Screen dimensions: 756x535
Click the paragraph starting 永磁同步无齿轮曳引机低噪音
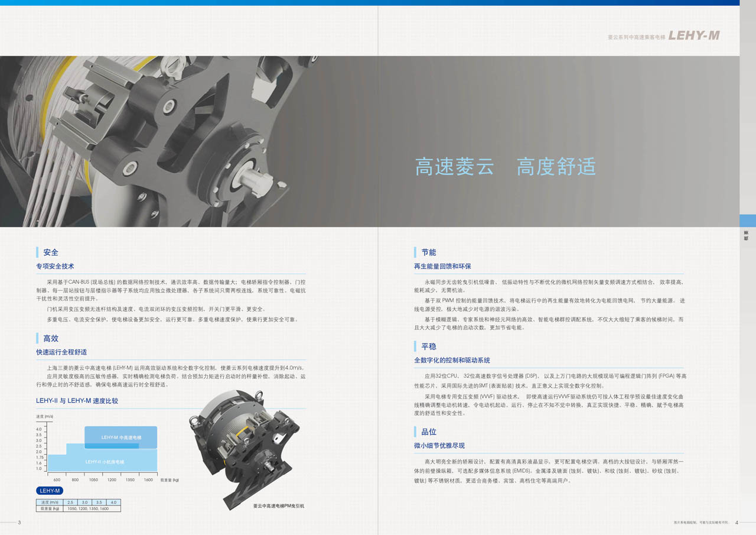click(x=549, y=286)
